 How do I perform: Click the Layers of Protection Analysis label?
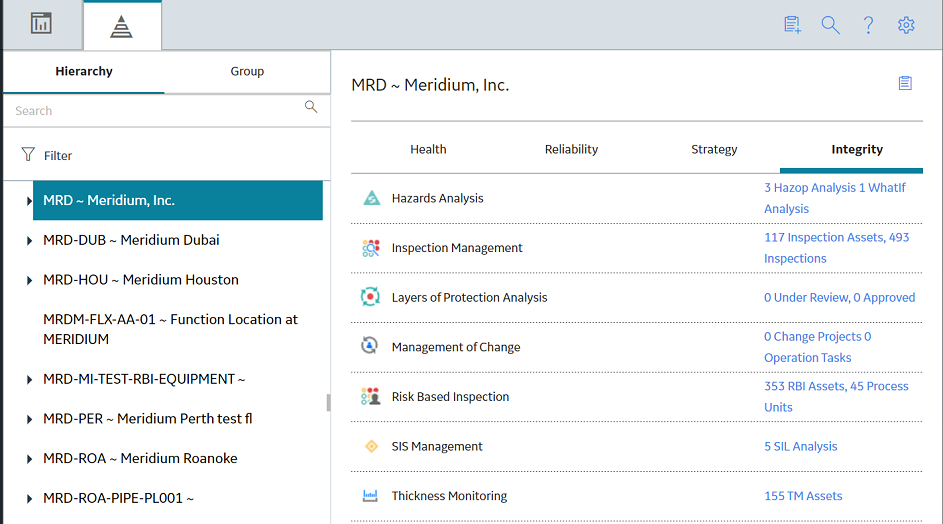[469, 297]
